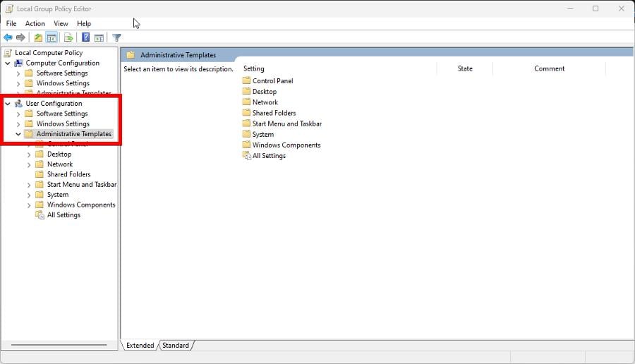Screen dimensions: 635x364
Task: Expand Software Settings under Computer Configuration
Action: point(18,73)
